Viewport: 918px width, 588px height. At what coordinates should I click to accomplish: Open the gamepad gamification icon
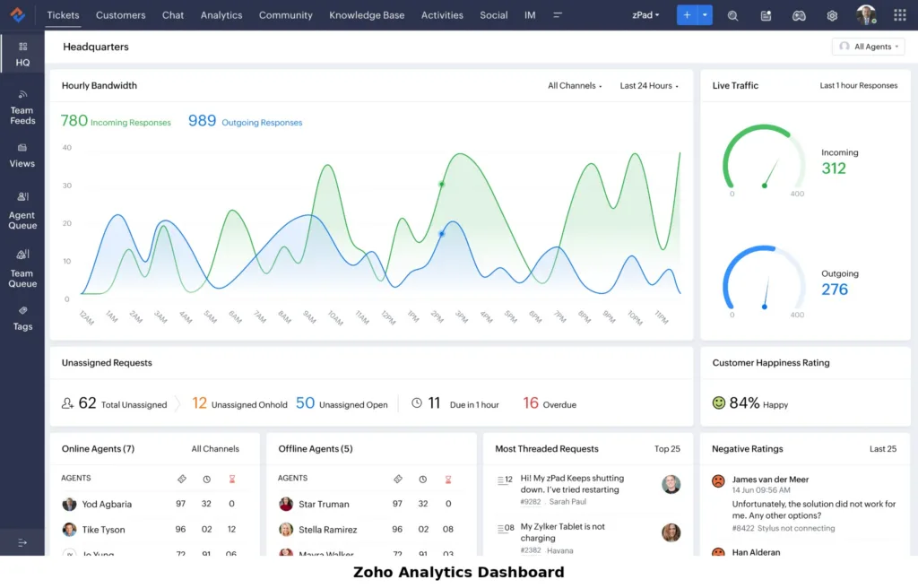pyautogui.click(x=799, y=15)
